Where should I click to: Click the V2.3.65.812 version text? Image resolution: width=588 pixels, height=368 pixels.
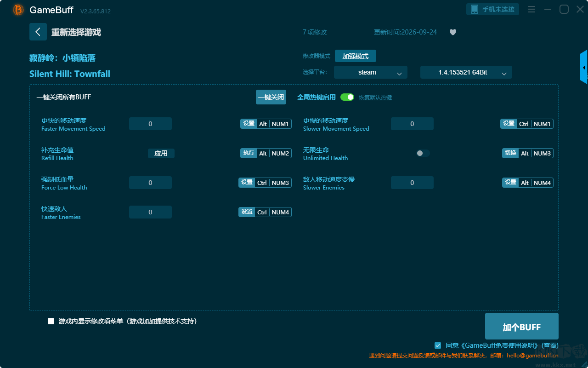point(96,11)
